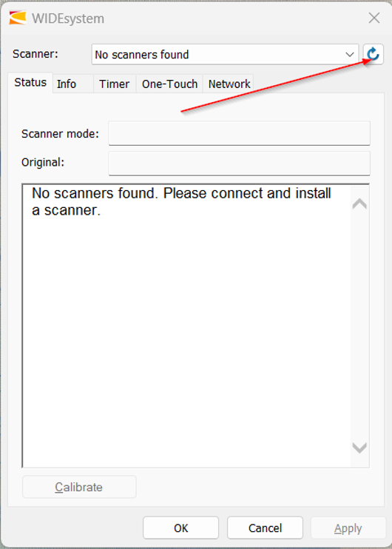Switch to the Status tab
This screenshot has height=549, width=392.
pyautogui.click(x=30, y=82)
